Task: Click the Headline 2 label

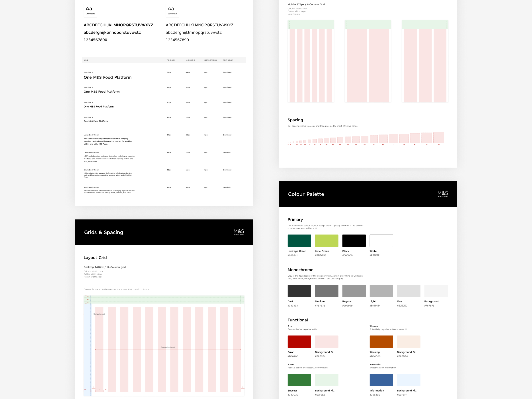Action: click(88, 87)
